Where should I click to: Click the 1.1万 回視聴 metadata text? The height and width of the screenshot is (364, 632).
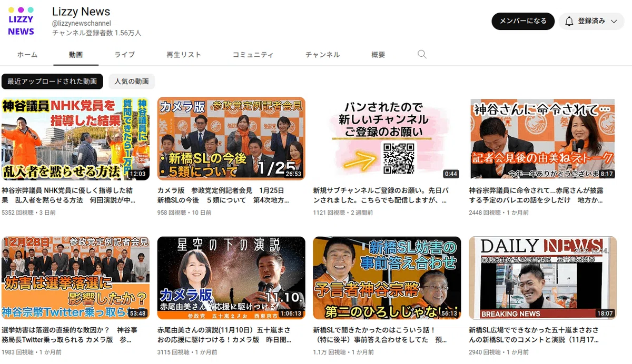330,352
